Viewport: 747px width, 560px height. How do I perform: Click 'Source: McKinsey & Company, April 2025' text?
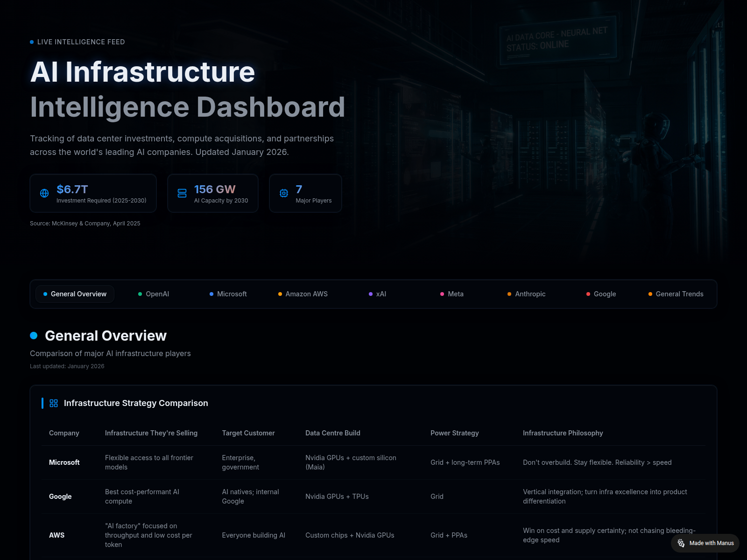[x=85, y=224]
